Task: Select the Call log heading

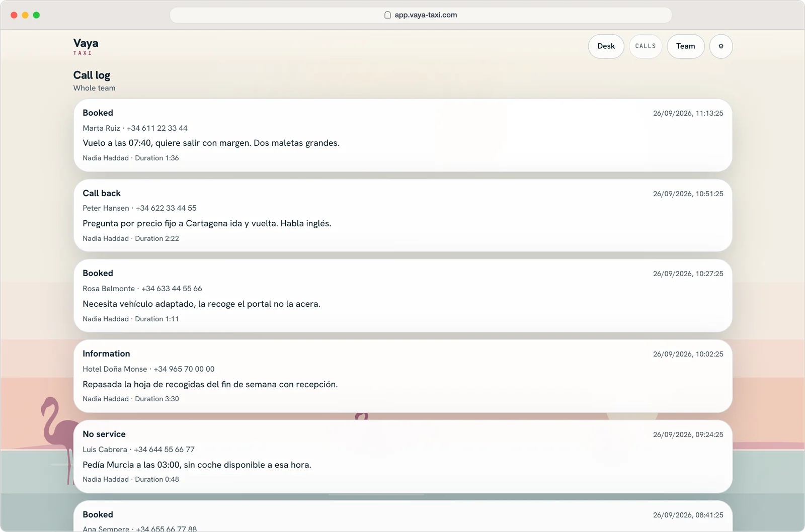Action: (92, 75)
